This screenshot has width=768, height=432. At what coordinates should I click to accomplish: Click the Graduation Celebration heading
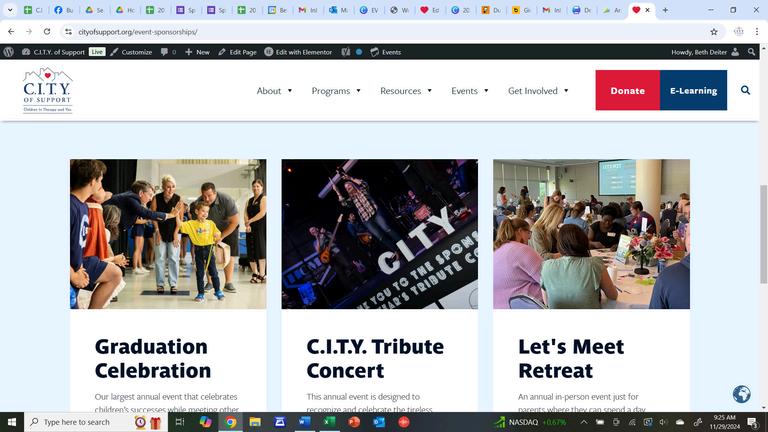tap(153, 359)
